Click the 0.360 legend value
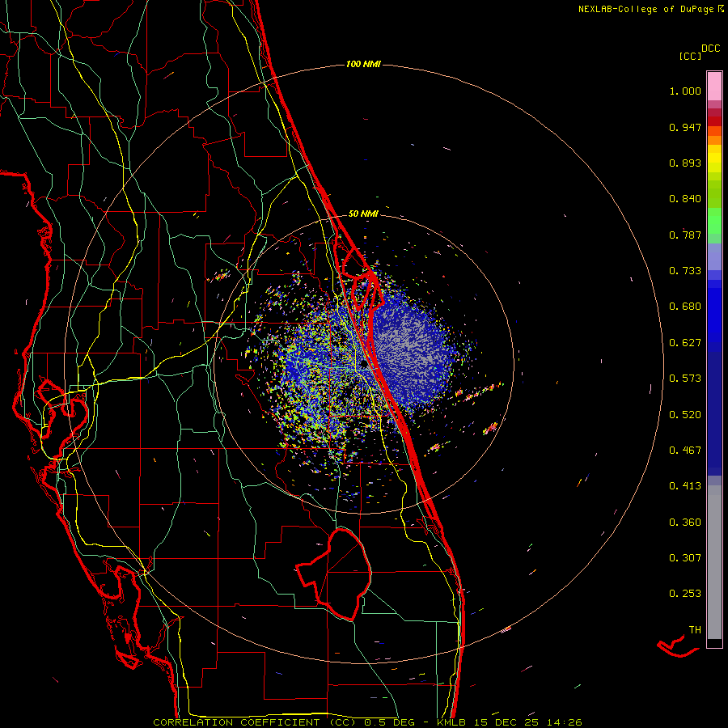Screen dimensions: 728x728 [x=685, y=523]
